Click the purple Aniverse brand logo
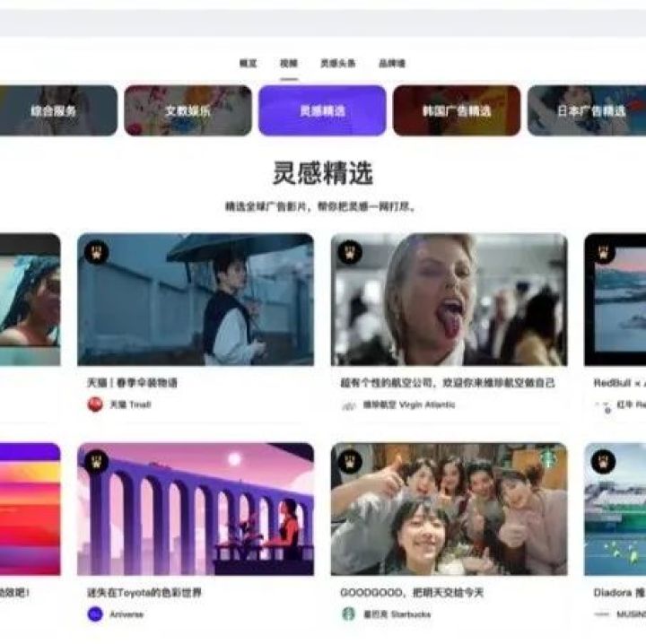Image resolution: width=646 pixels, height=644 pixels. coord(95,614)
